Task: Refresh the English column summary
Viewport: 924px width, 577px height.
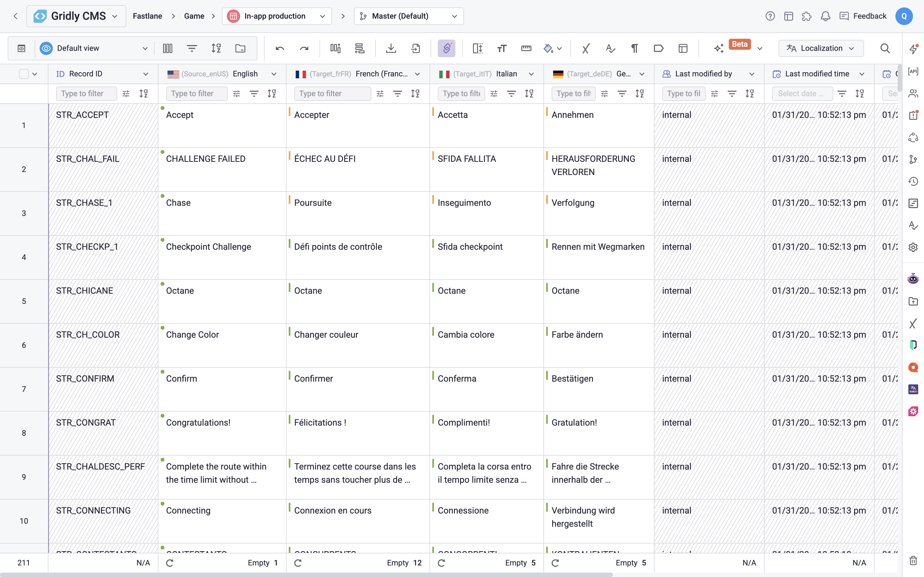Action: (x=170, y=563)
